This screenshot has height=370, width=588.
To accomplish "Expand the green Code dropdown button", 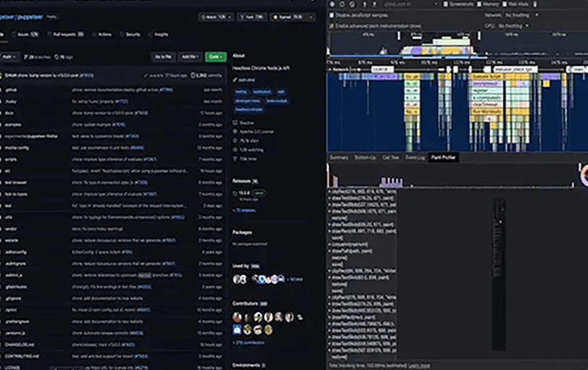I will pos(215,56).
